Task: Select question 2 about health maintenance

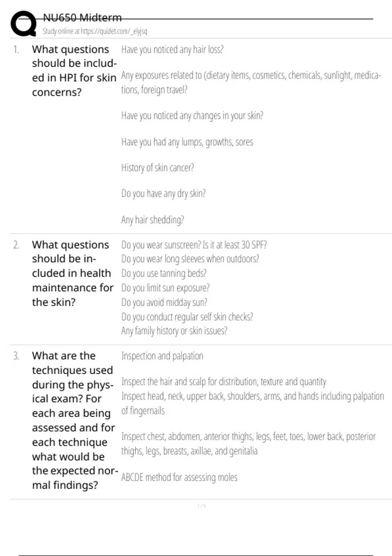Action: tap(73, 273)
